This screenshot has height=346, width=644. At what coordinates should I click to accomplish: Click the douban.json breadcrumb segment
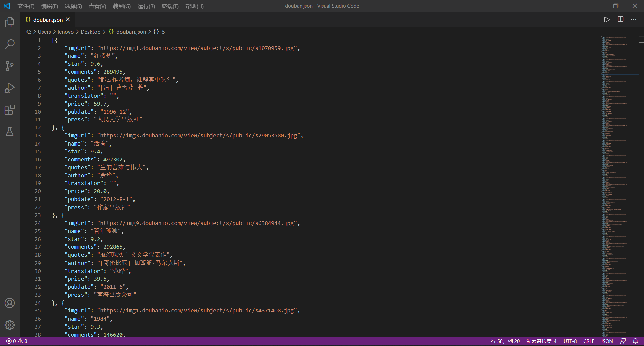[x=127, y=32]
